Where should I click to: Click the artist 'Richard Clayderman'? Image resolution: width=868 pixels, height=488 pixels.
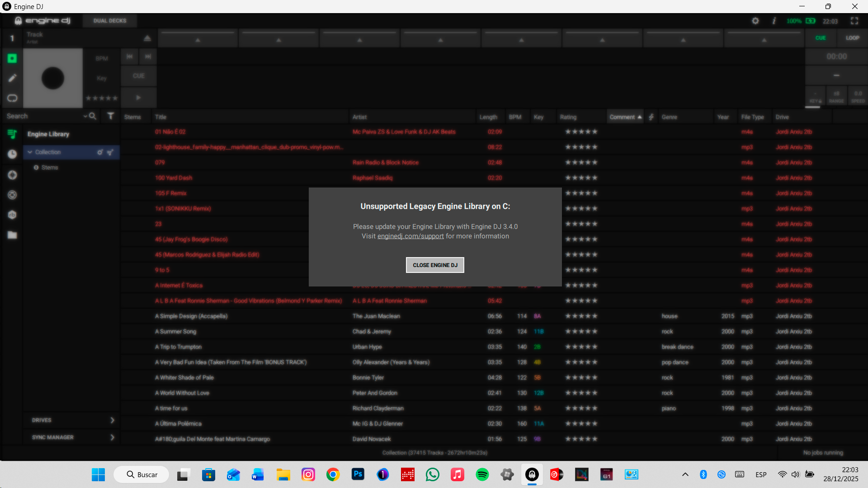tap(378, 408)
